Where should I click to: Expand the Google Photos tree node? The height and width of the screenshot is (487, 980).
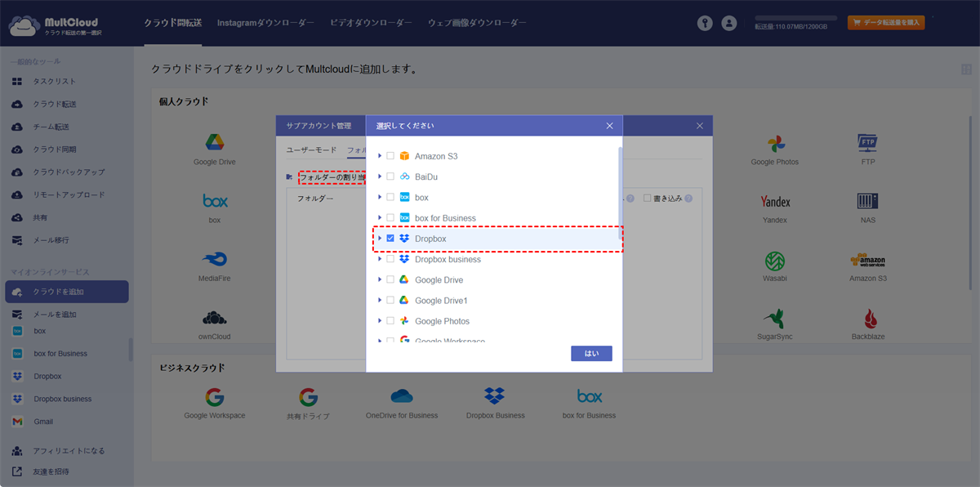coord(379,321)
